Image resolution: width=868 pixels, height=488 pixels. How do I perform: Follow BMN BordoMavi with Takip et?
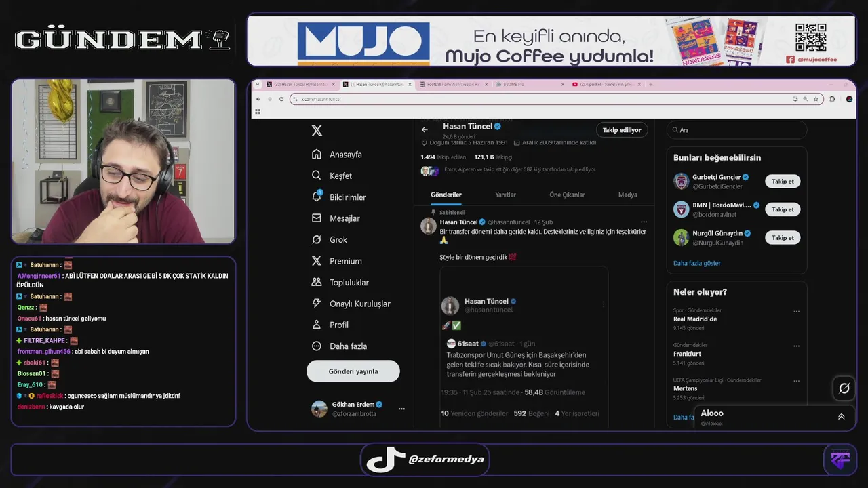click(783, 209)
